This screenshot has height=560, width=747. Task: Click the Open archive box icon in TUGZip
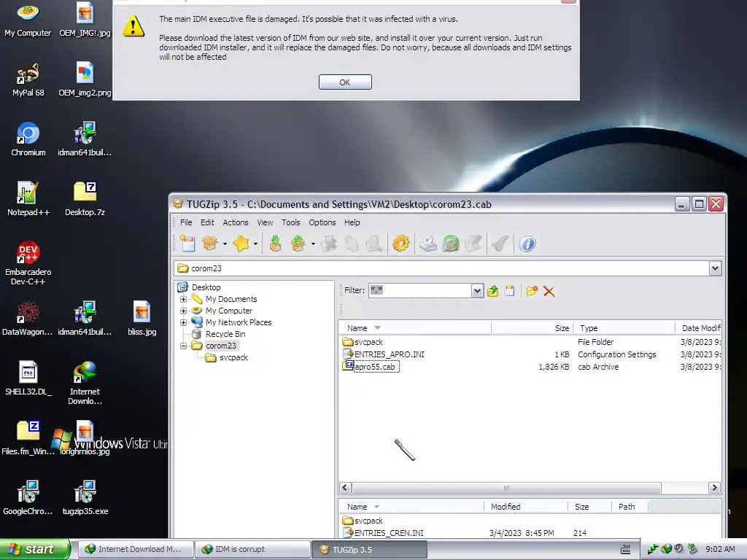point(209,244)
